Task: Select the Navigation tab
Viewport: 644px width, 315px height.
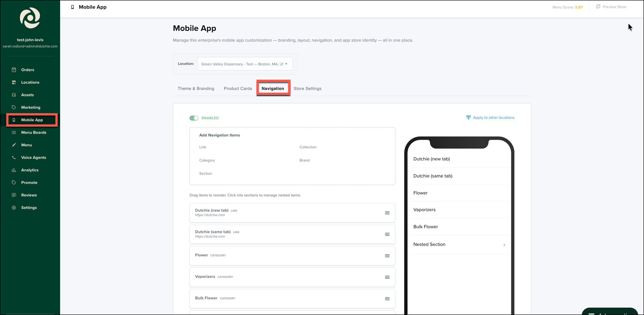Action: 273,88
